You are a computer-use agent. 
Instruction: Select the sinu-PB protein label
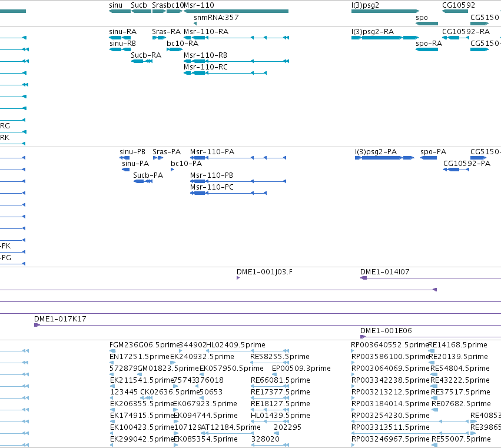tap(132, 152)
